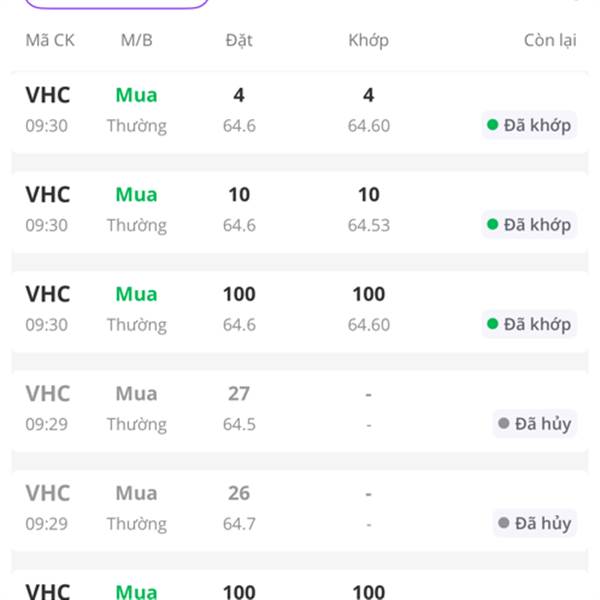Tap the gray status dot on the 64.5 order
The image size is (600, 600).
504,423
